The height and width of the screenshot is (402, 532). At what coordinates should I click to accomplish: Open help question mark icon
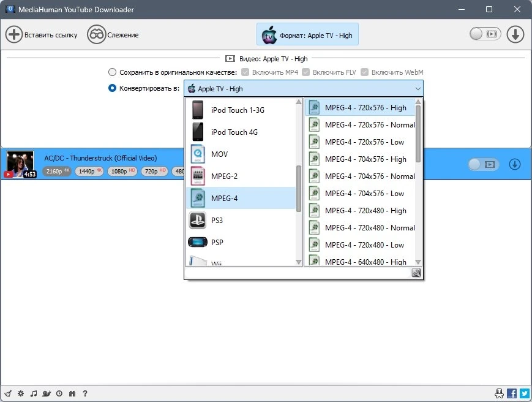click(x=85, y=393)
